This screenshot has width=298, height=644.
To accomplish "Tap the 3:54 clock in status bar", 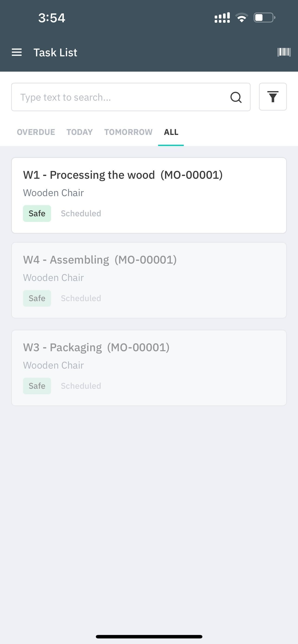I will click(52, 18).
